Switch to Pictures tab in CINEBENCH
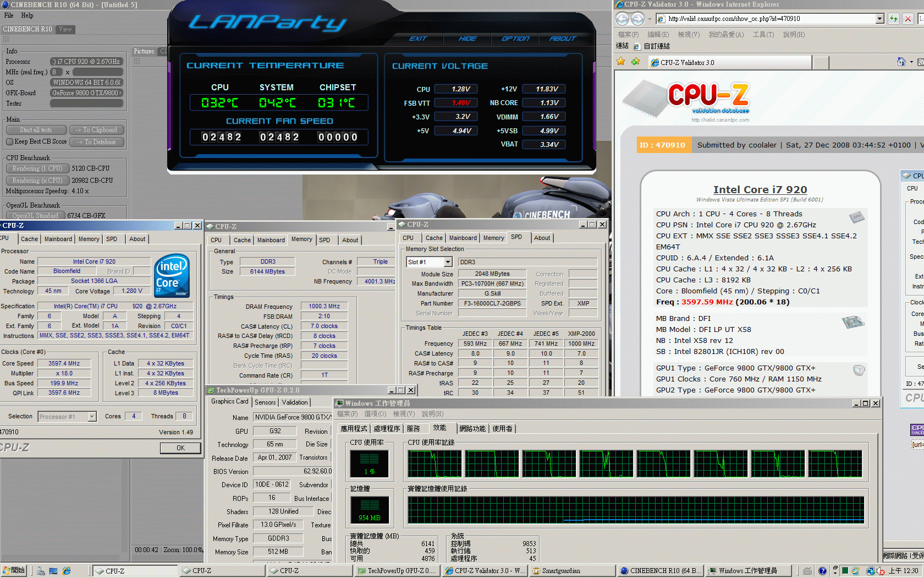This screenshot has width=924, height=578. pos(144,51)
